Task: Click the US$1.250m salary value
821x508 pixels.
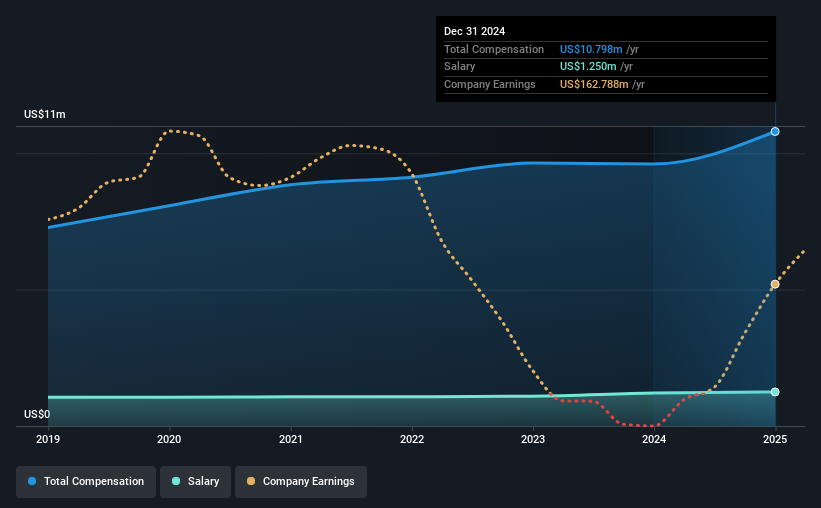Action: (x=588, y=67)
